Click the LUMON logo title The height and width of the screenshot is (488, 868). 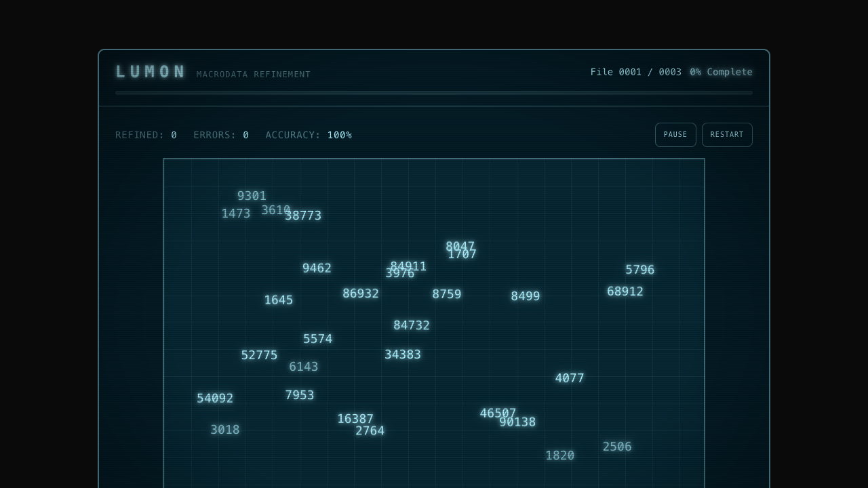click(x=151, y=72)
